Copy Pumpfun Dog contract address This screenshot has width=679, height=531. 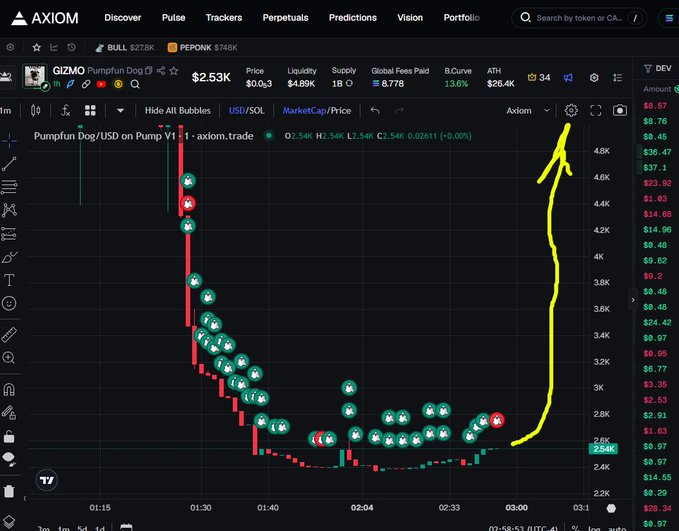(149, 70)
